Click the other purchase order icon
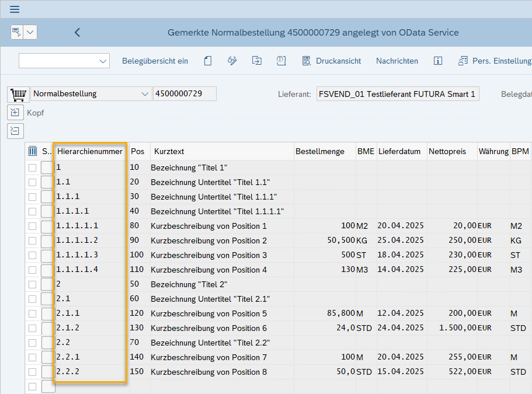The image size is (532, 394). coord(256,61)
